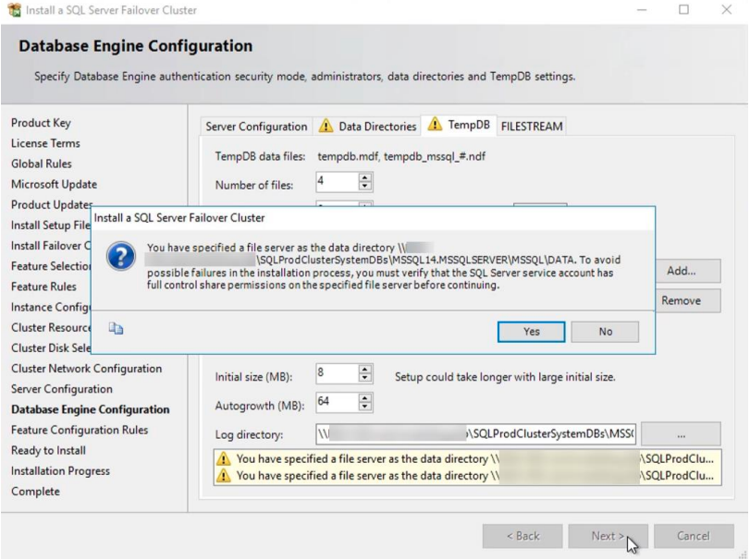Select Feature Rules step in sidebar
The image size is (750, 560).
click(43, 286)
